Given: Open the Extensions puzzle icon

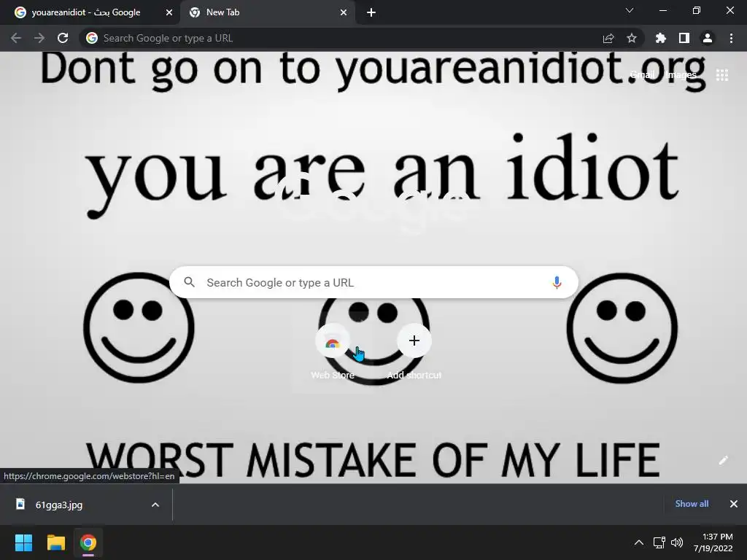Looking at the screenshot, I should [661, 38].
